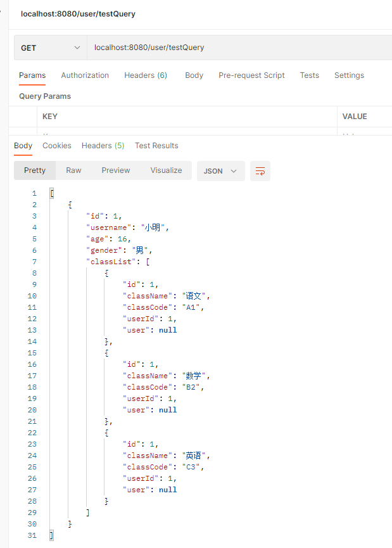This screenshot has width=392, height=548.
Task: Go to the Tests tab
Action: [x=309, y=75]
